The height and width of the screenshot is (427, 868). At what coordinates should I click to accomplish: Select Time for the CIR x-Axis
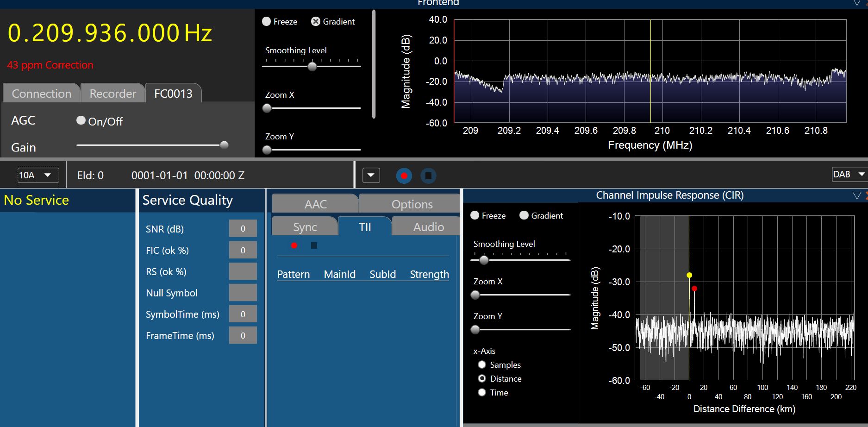pyautogui.click(x=482, y=392)
